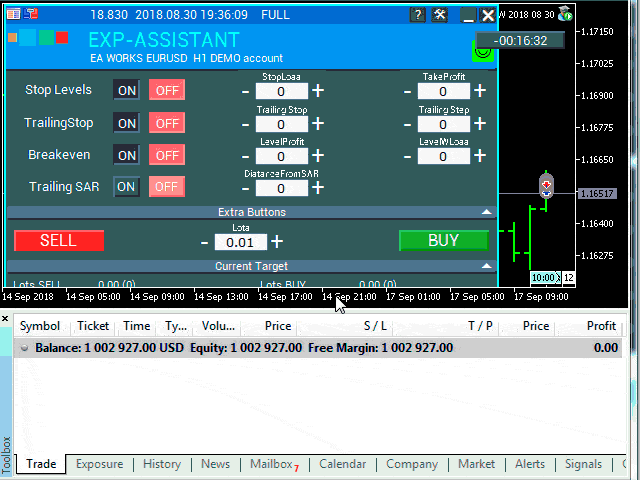Screen dimensions: 640x480
Task: Open the help question mark icon
Action: [418, 15]
